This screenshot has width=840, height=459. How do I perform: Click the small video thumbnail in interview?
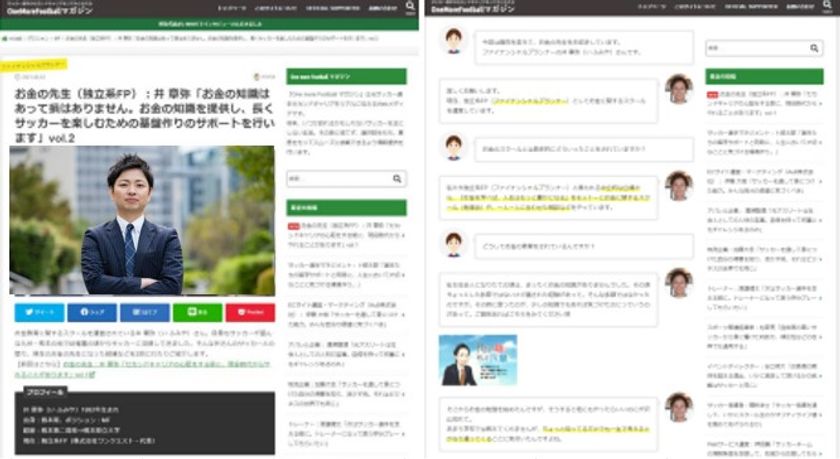coord(463,359)
